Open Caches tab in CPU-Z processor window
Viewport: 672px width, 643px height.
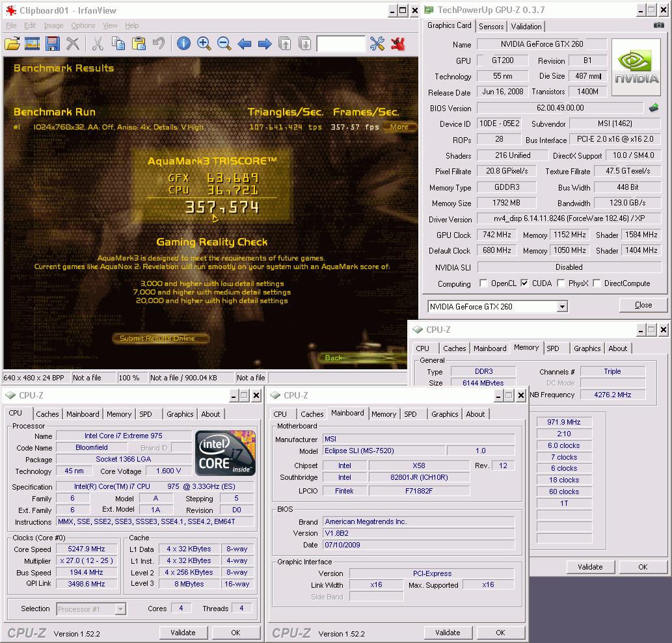(x=47, y=414)
